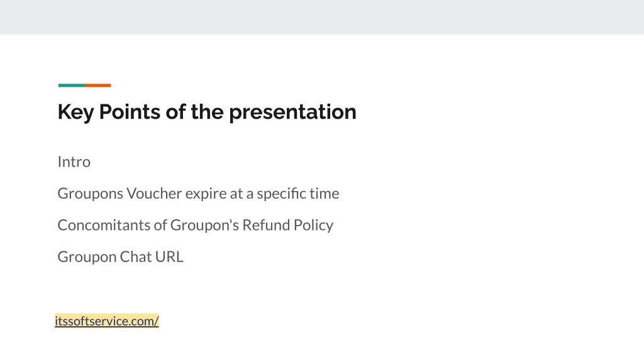Select the 'Key Points of the presentation' heading
Screen dimensions: 644x362
(207, 112)
